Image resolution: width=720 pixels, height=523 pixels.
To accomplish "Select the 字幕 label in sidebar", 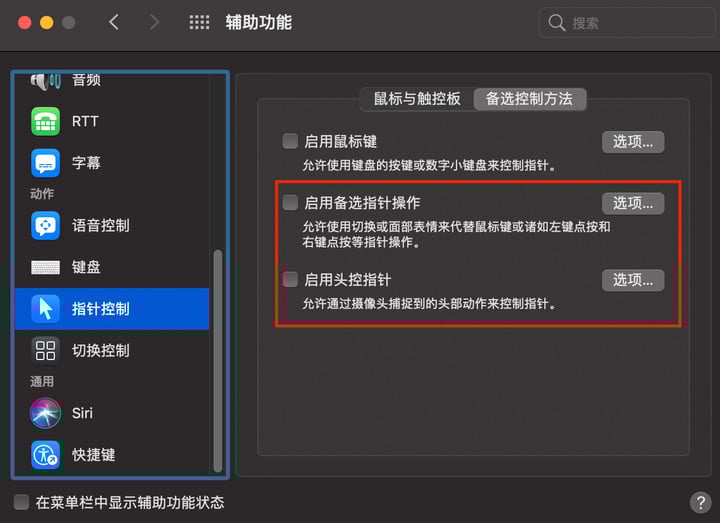I will (86, 163).
